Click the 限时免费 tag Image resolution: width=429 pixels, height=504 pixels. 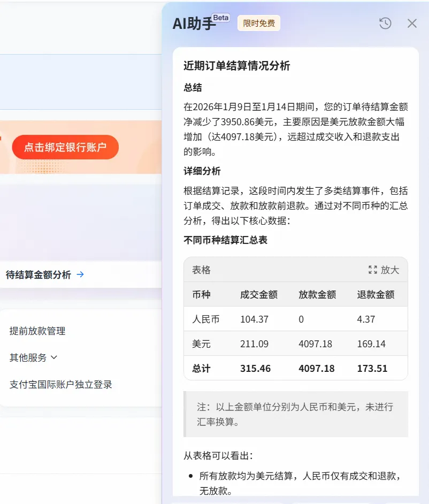[x=259, y=23]
